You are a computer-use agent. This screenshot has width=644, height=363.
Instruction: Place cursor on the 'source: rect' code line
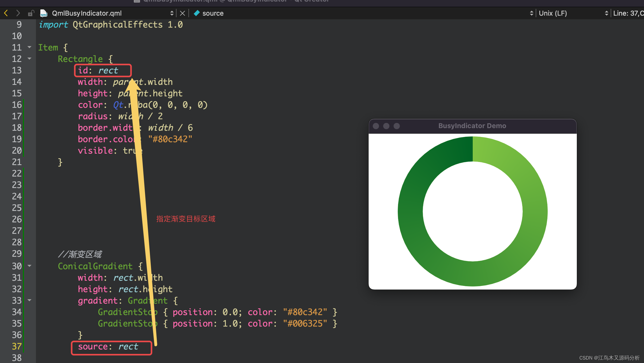[108, 347]
